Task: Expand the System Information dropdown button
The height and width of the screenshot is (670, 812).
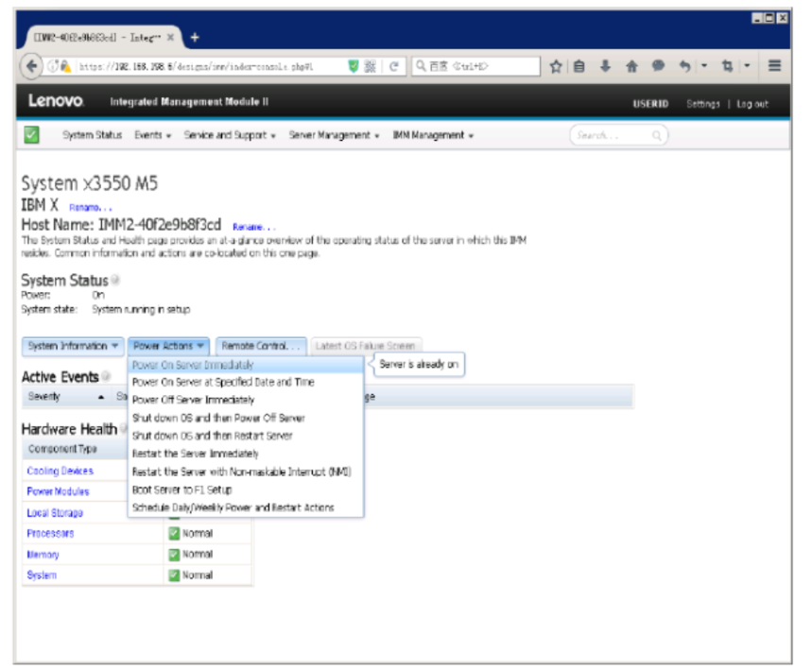Action: click(x=73, y=346)
